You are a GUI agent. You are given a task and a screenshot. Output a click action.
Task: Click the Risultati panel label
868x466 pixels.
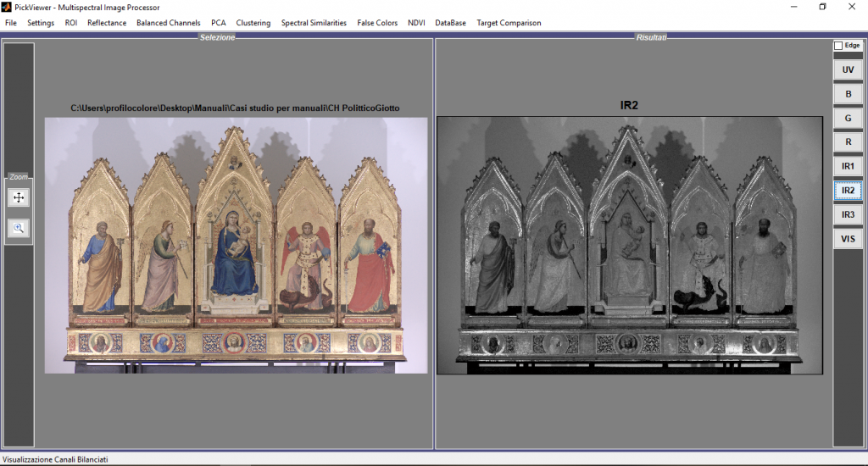(x=651, y=37)
